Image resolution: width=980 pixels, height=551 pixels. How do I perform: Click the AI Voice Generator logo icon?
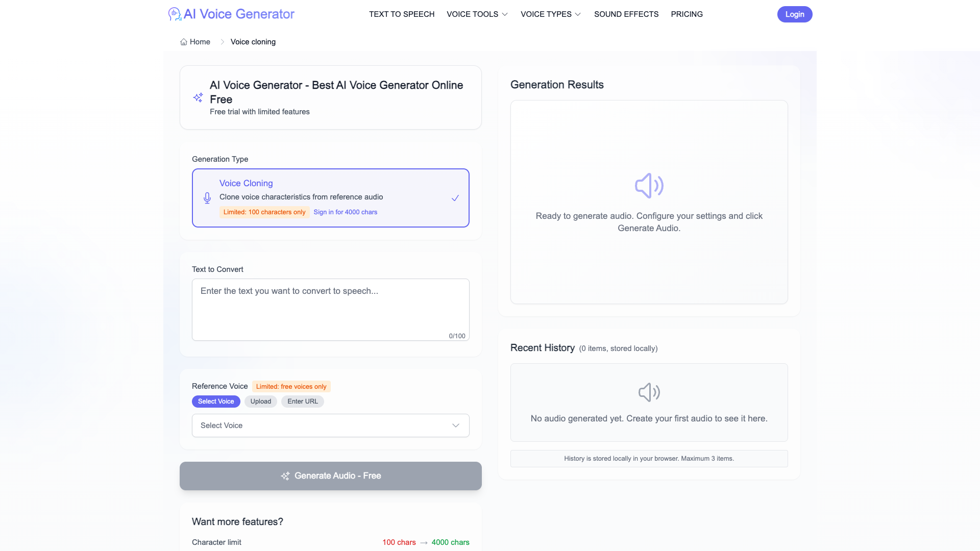coord(175,14)
